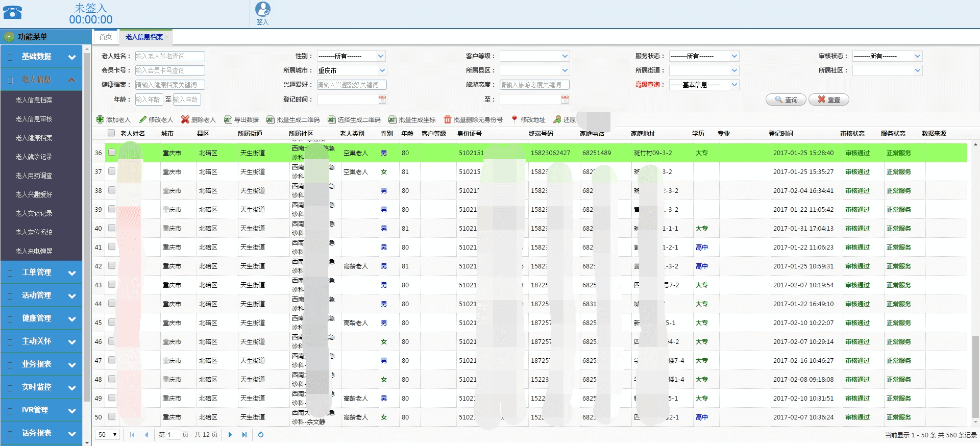Go to first page of results
The image size is (980, 446).
133,435
